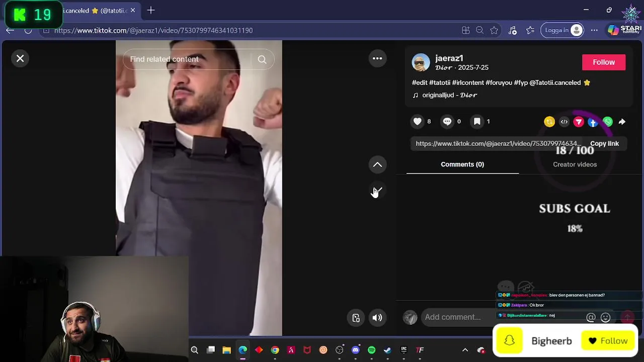Image resolution: width=644 pixels, height=362 pixels.
Task: Go to the previous video with up chevron
Action: tap(377, 165)
